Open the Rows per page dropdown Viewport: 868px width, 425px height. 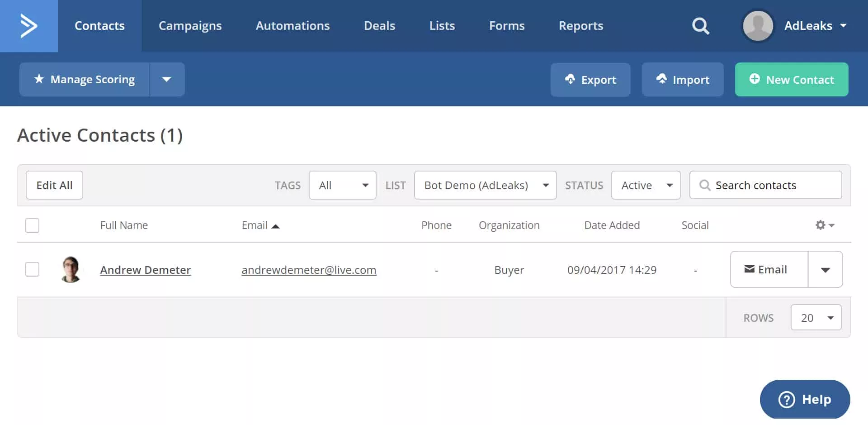(x=816, y=318)
